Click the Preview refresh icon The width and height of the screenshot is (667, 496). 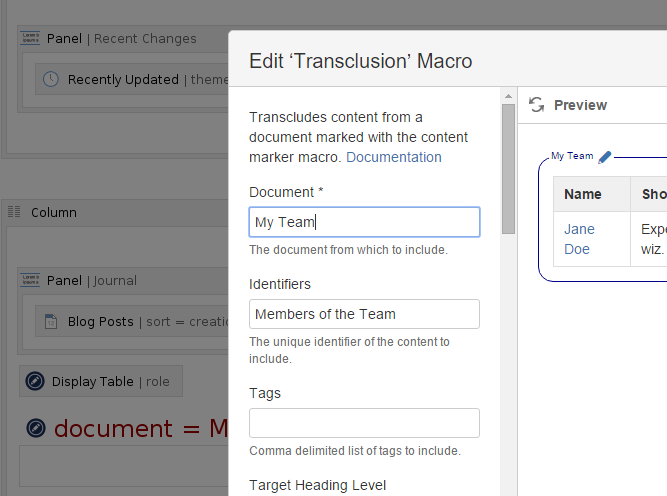pos(537,105)
